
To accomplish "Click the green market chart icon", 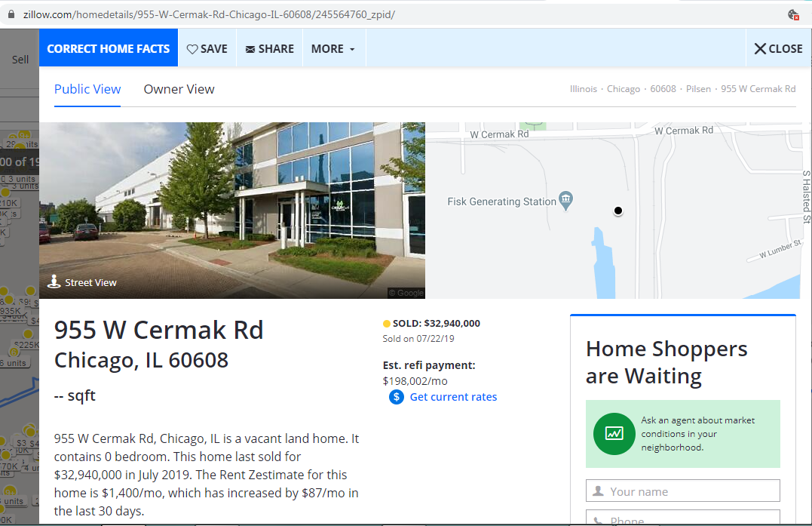I will 614,434.
